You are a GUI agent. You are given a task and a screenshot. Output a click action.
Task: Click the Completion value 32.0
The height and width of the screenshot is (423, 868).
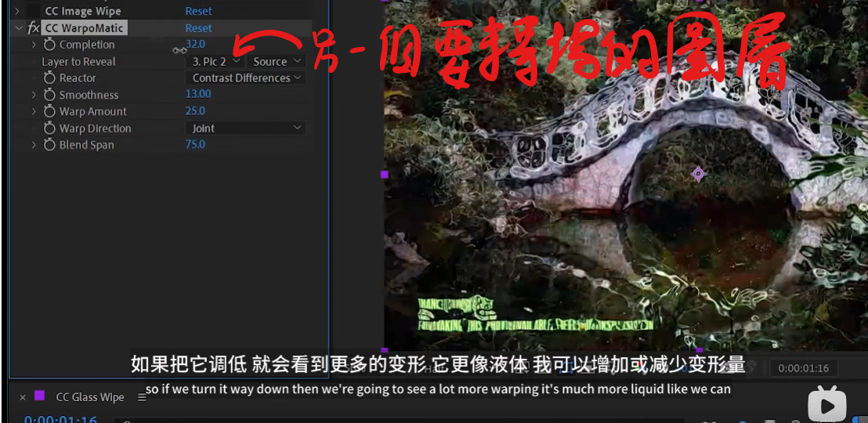pyautogui.click(x=195, y=44)
